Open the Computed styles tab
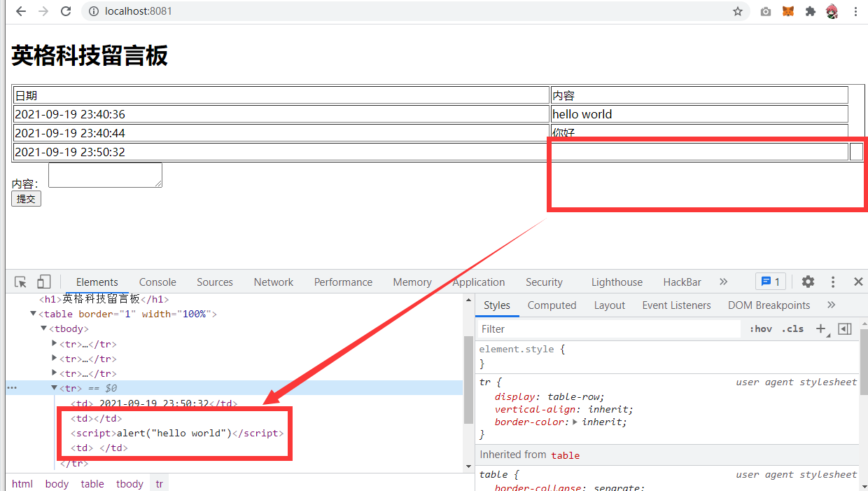The height and width of the screenshot is (491, 868). [552, 305]
